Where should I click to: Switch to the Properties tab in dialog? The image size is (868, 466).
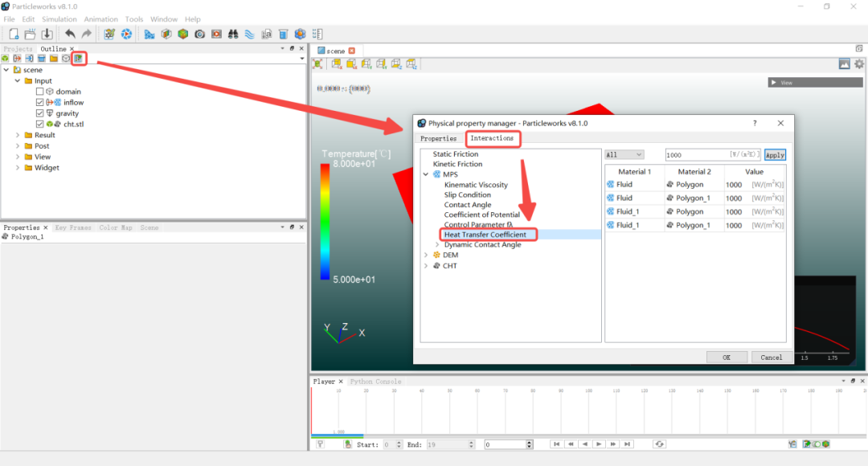click(438, 138)
